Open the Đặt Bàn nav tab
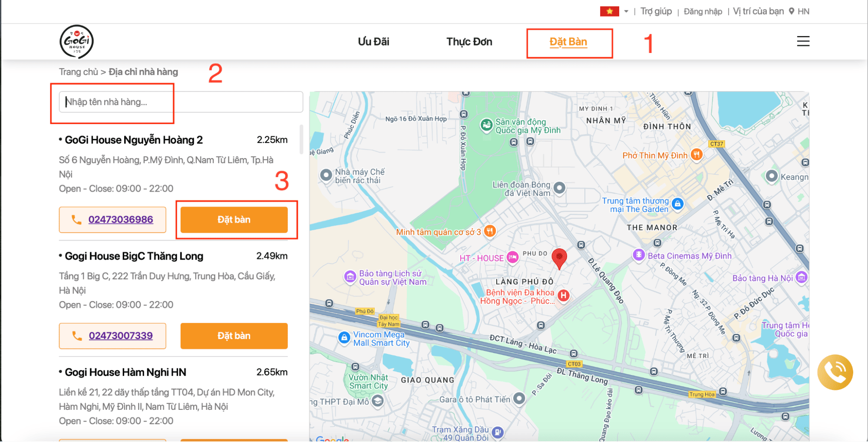The image size is (868, 442). (568, 42)
